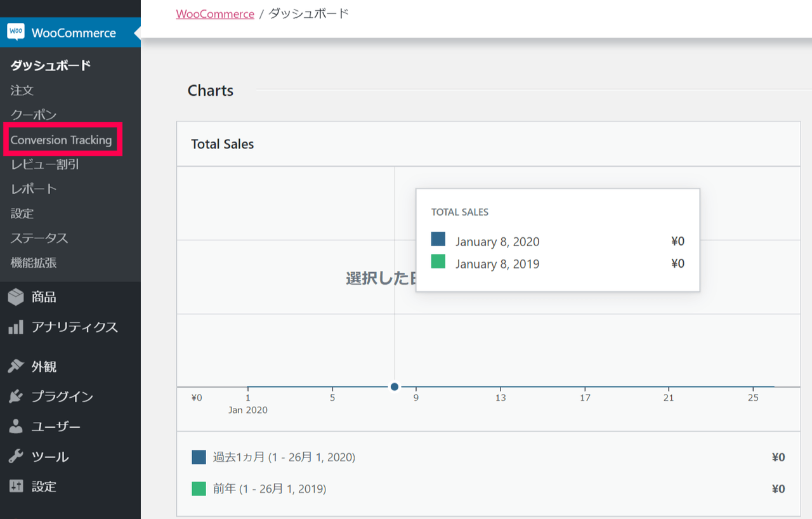
Task: Open the WooCommerce menu heading
Action: (70, 32)
